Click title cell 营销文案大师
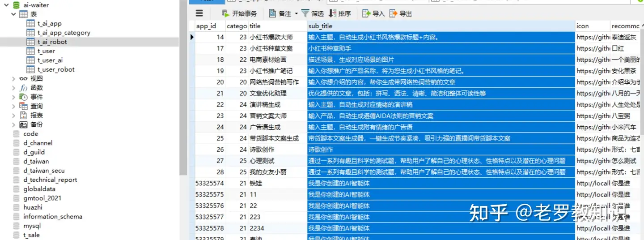This screenshot has height=240, width=644. (x=277, y=116)
